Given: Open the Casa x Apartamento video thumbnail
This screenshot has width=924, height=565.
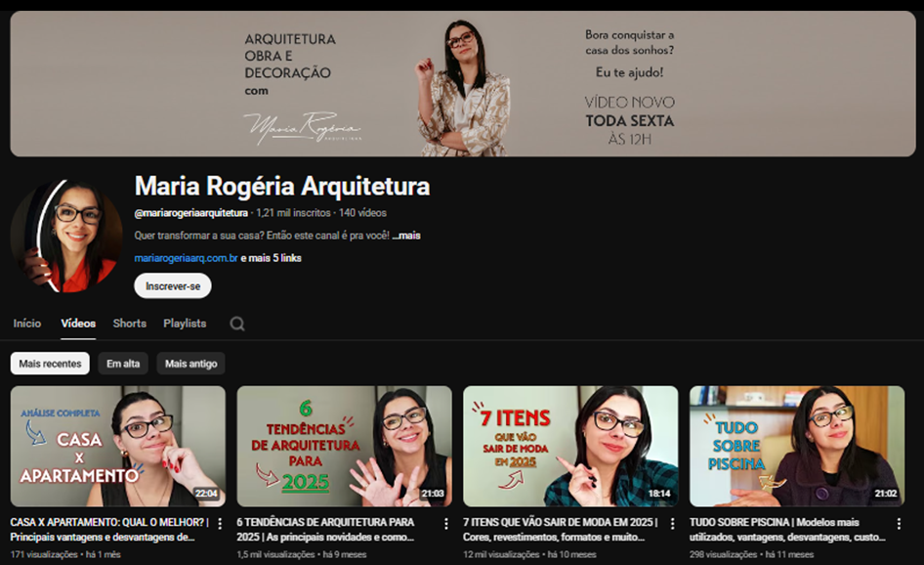Looking at the screenshot, I should coord(118,446).
